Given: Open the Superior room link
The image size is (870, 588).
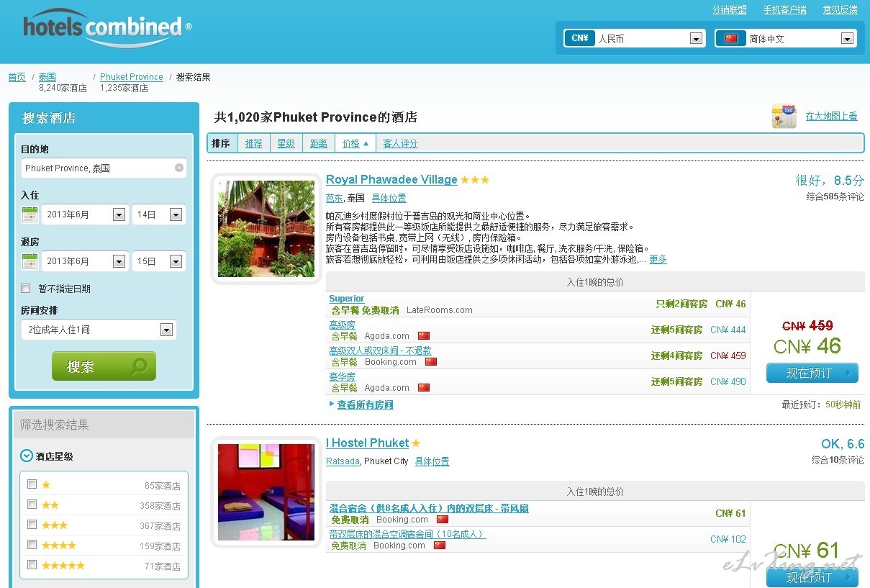Looking at the screenshot, I should point(347,299).
